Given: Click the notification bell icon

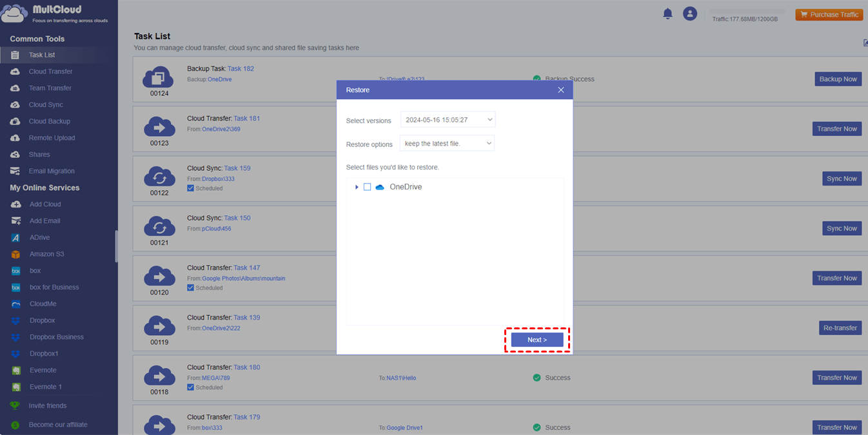Looking at the screenshot, I should pos(668,14).
